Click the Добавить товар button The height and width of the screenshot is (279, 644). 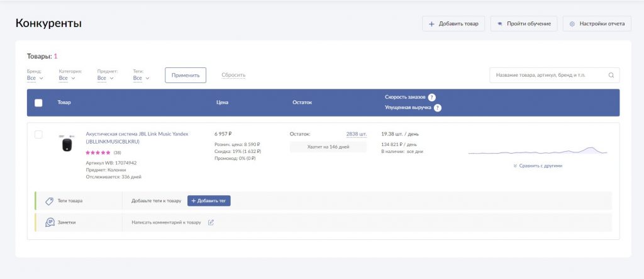453,24
